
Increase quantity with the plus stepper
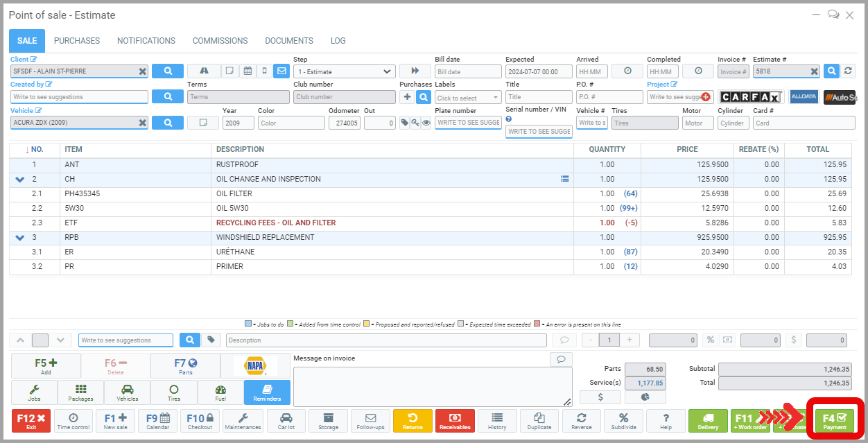pos(629,340)
